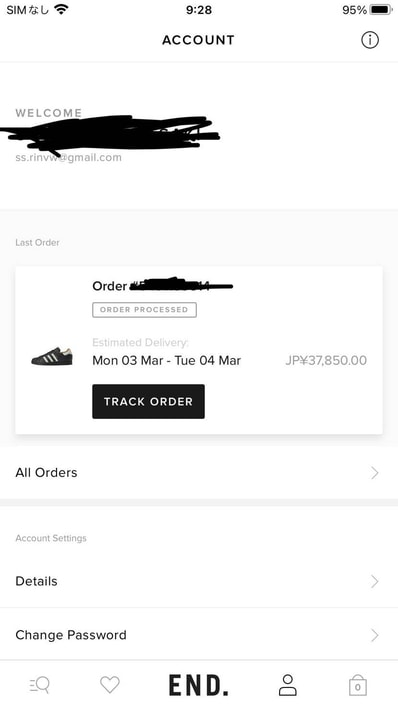This screenshot has width=398, height=707.
Task: Tap the info icon in header
Action: pyautogui.click(x=370, y=40)
